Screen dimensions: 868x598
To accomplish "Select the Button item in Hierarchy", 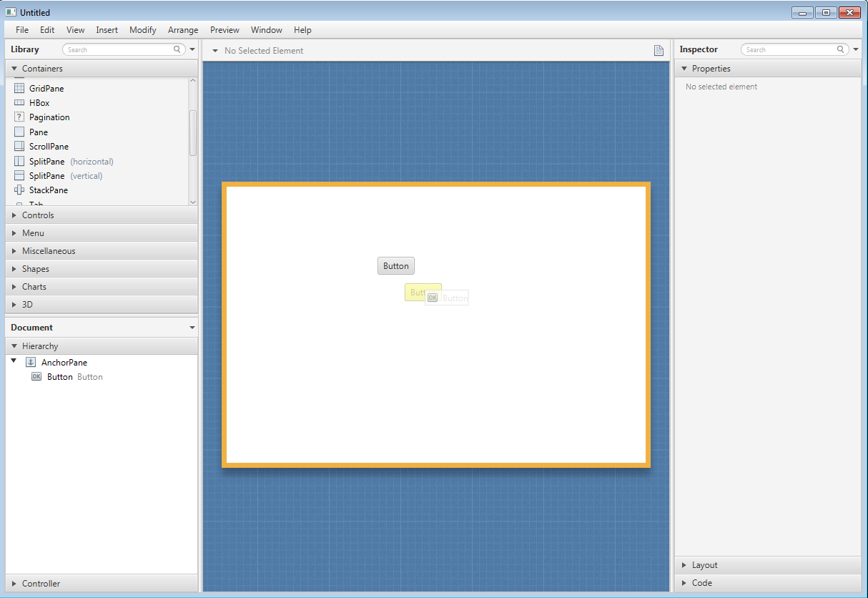I will pos(60,377).
